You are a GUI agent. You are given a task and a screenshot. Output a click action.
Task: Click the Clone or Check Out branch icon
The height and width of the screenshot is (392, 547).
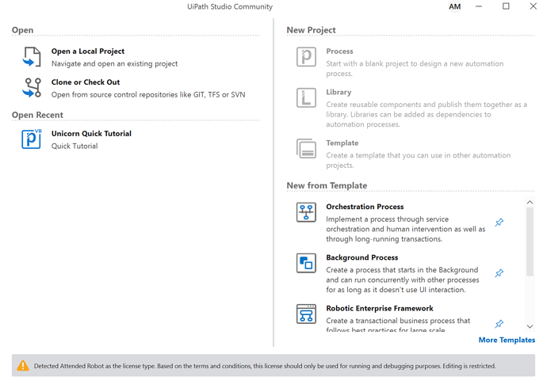[x=32, y=87]
